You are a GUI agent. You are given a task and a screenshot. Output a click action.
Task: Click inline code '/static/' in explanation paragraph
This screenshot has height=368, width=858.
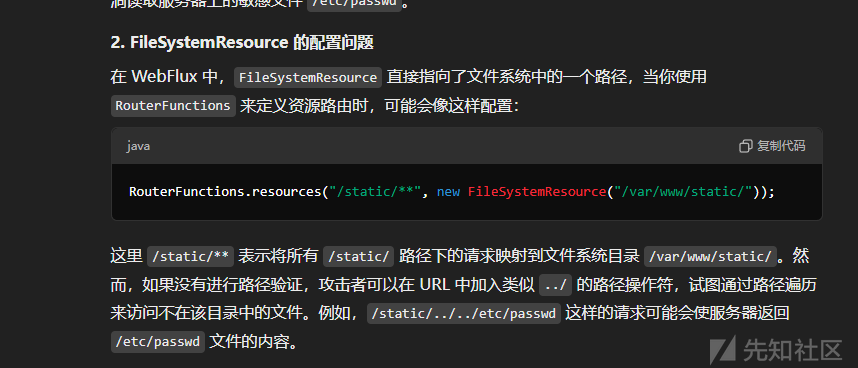coord(358,256)
